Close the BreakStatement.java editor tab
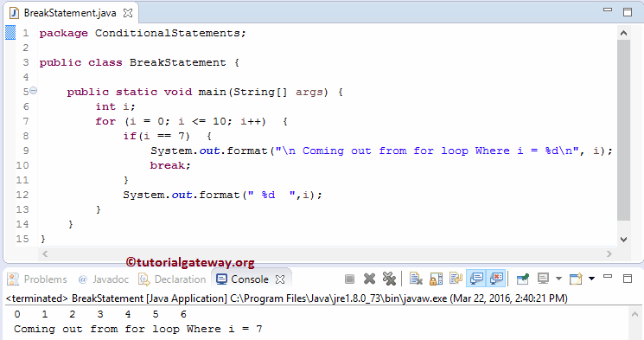Viewport: 644px width, 340px height. click(128, 13)
